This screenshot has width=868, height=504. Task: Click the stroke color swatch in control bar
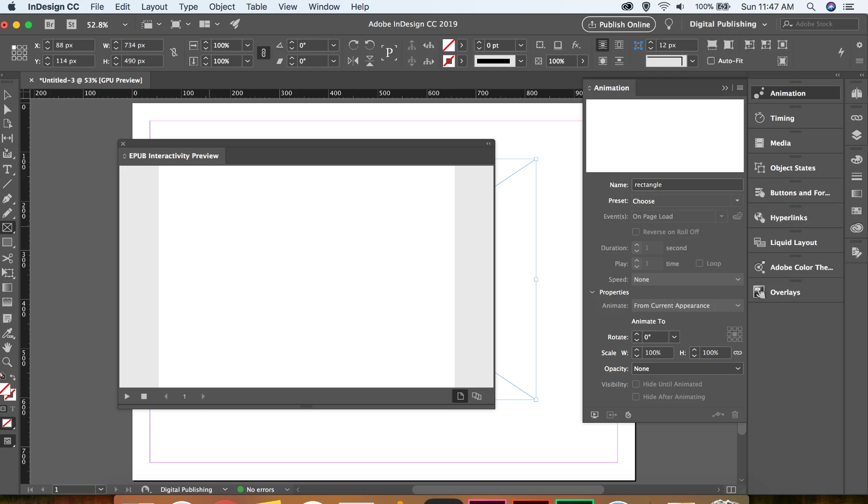[x=449, y=61]
